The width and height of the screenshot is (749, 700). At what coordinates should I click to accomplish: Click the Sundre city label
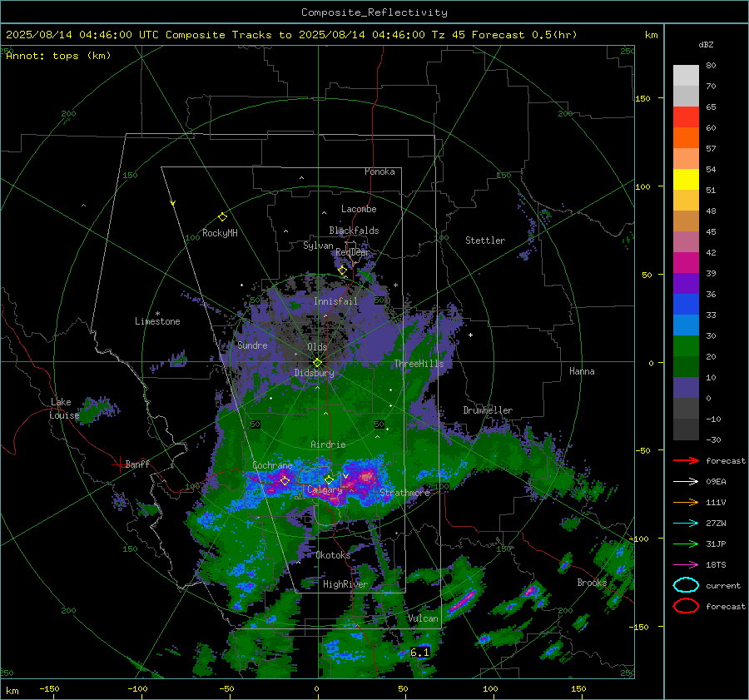(x=252, y=345)
